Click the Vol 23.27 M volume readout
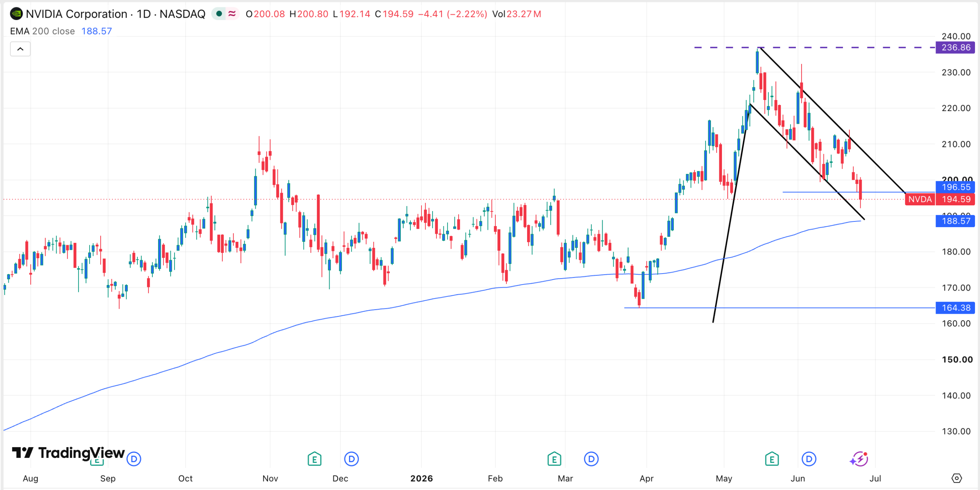This screenshot has width=980, height=490. (x=516, y=14)
